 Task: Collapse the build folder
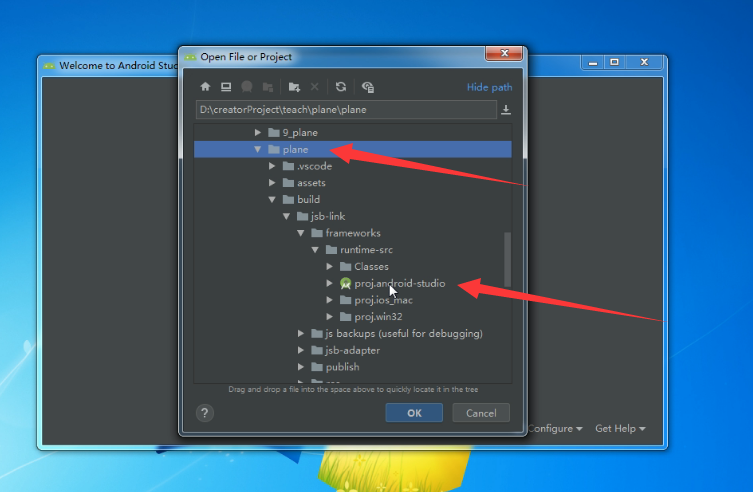272,200
